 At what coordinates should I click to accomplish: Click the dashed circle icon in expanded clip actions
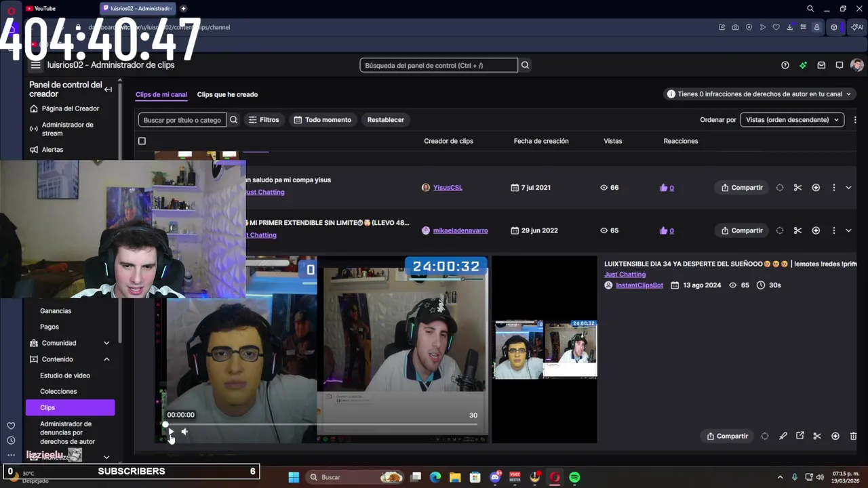pyautogui.click(x=765, y=436)
